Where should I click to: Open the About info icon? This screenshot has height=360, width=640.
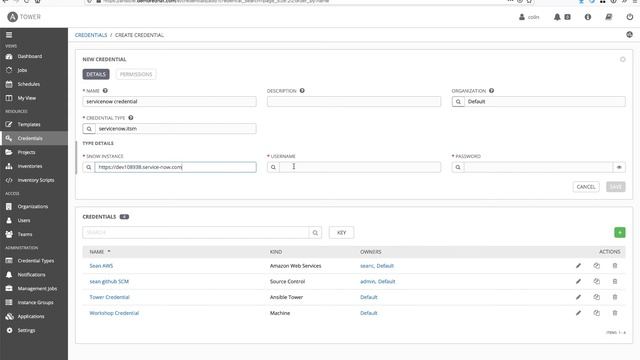(588, 17)
